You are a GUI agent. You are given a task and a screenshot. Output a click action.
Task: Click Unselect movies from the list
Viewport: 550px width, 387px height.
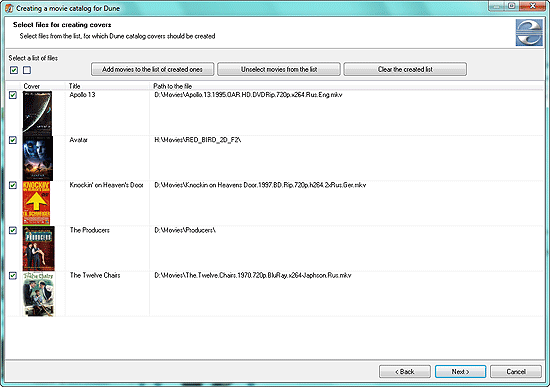pyautogui.click(x=279, y=69)
